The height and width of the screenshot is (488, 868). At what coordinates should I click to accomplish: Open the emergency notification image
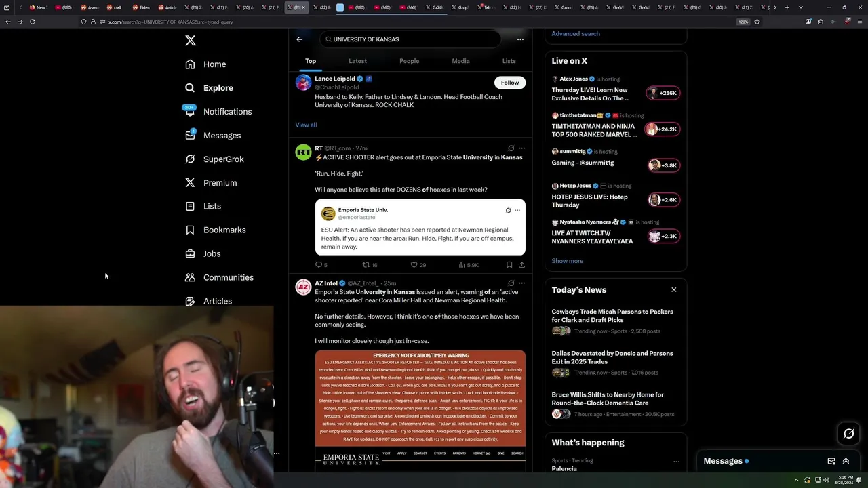[x=420, y=411]
